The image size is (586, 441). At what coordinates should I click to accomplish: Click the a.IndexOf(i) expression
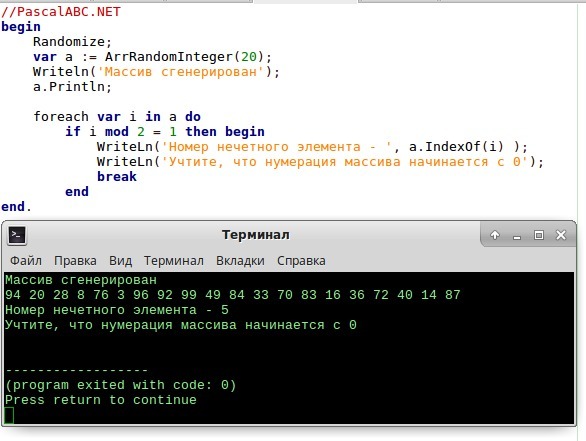[x=456, y=147]
